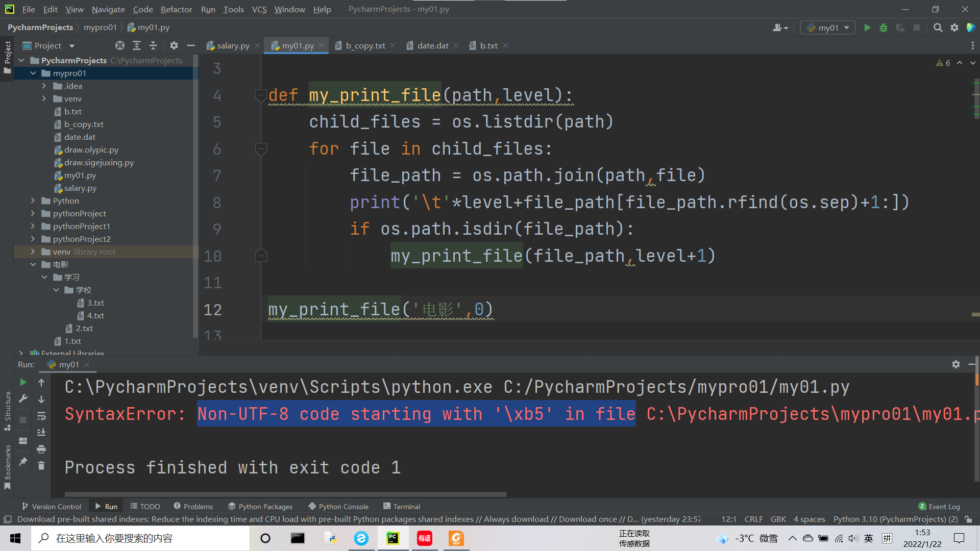Collapse all in Project tool window

point(153,45)
